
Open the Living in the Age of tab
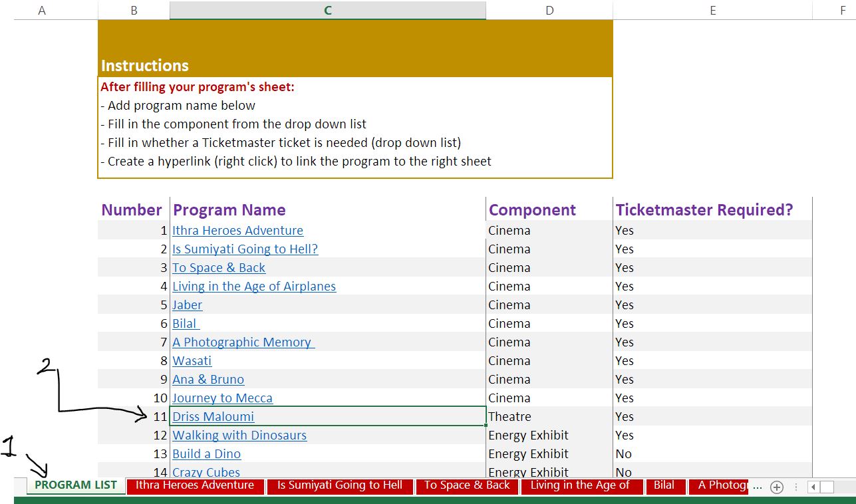[580, 485]
